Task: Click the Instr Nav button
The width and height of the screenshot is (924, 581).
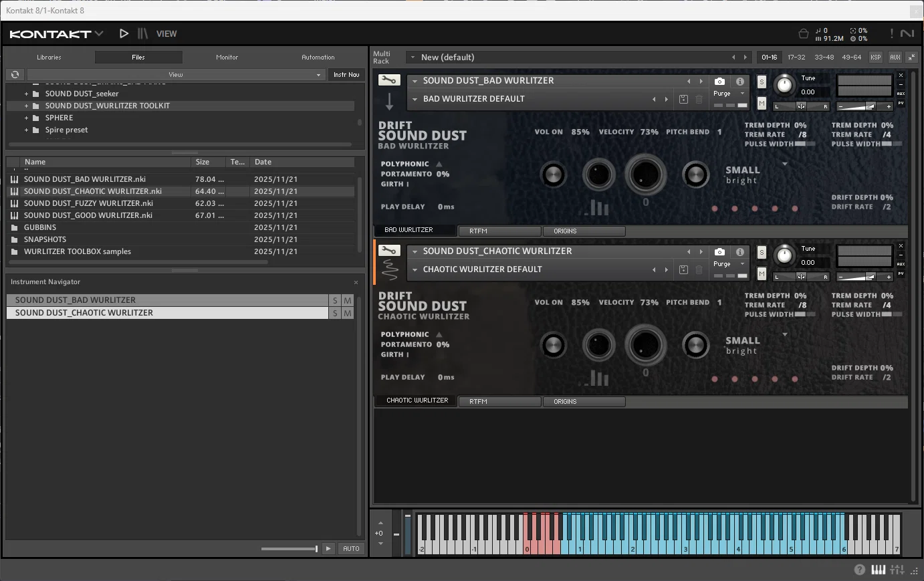Action: coord(346,75)
